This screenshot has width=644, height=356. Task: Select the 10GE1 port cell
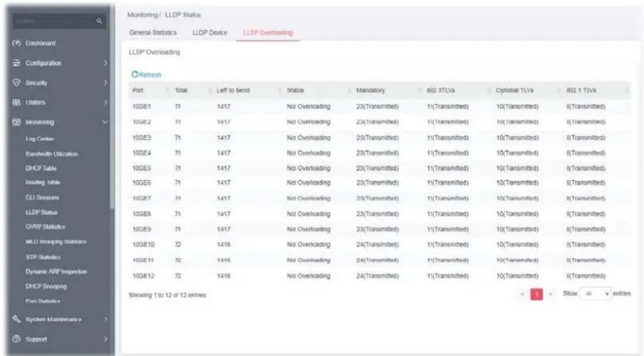tap(142, 106)
